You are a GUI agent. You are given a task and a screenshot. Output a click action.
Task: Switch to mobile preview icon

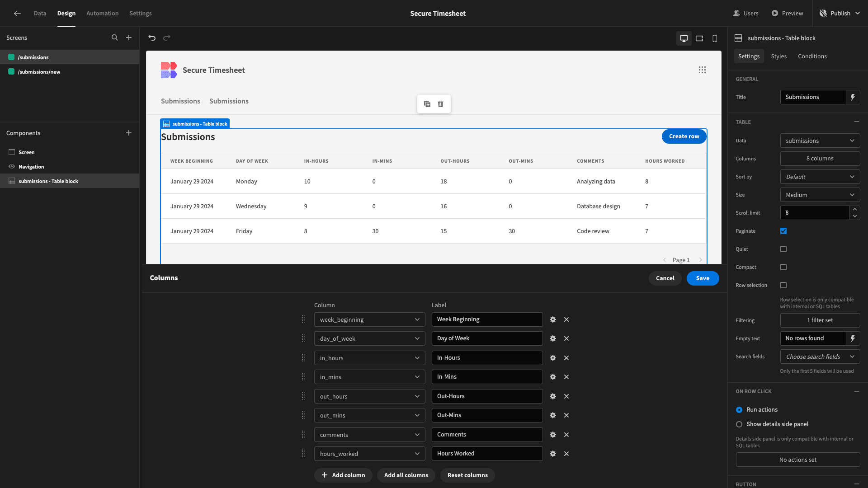point(715,38)
